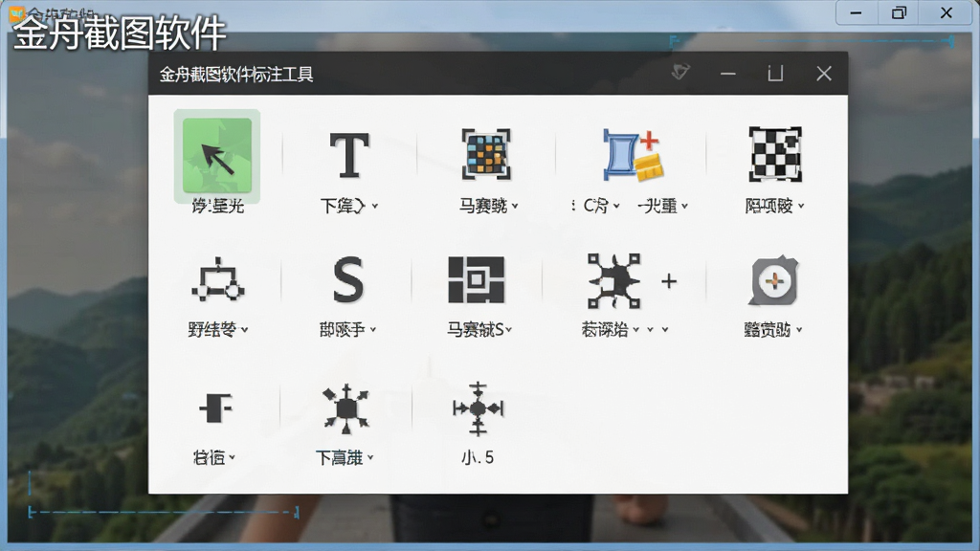Minimize the main 金舟截图软件 window
Image resolution: width=980 pixels, height=551 pixels.
856,12
